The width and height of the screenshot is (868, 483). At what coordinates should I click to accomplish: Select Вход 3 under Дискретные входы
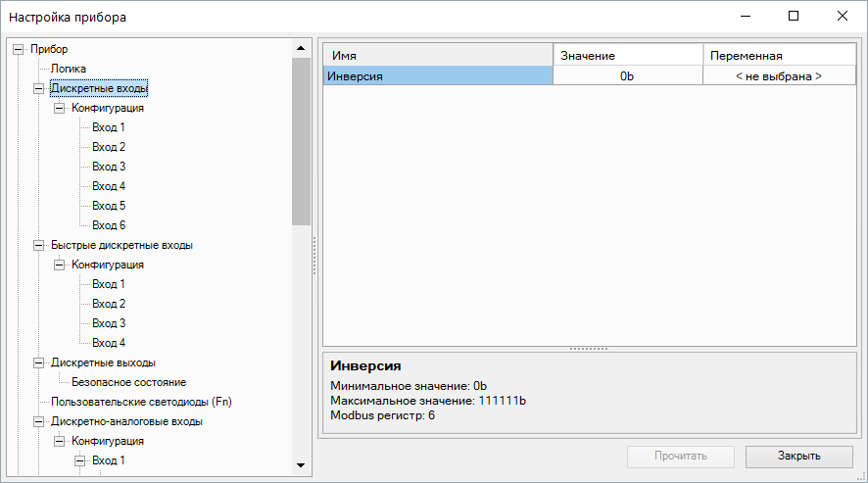click(108, 167)
